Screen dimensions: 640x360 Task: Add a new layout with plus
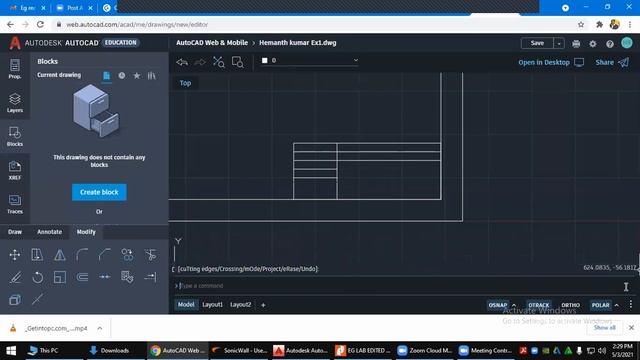pyautogui.click(x=263, y=305)
